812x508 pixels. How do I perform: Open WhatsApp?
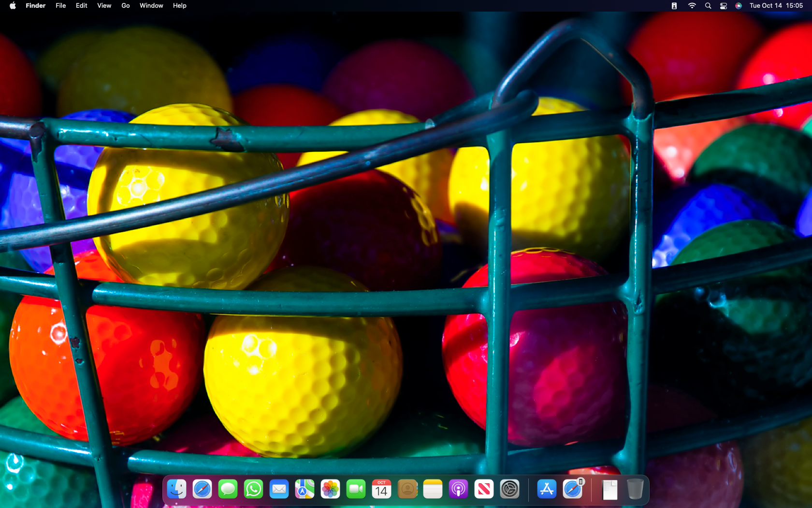[253, 489]
